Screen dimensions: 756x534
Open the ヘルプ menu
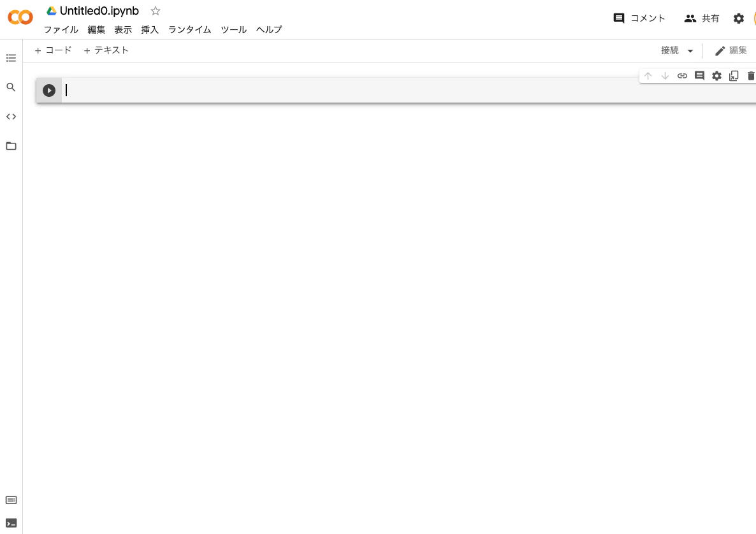coord(269,29)
